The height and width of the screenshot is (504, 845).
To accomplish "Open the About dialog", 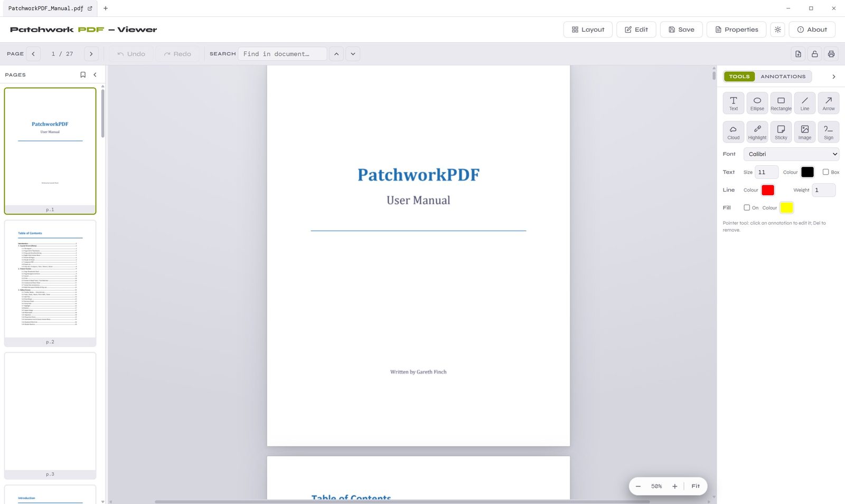I will pyautogui.click(x=812, y=30).
